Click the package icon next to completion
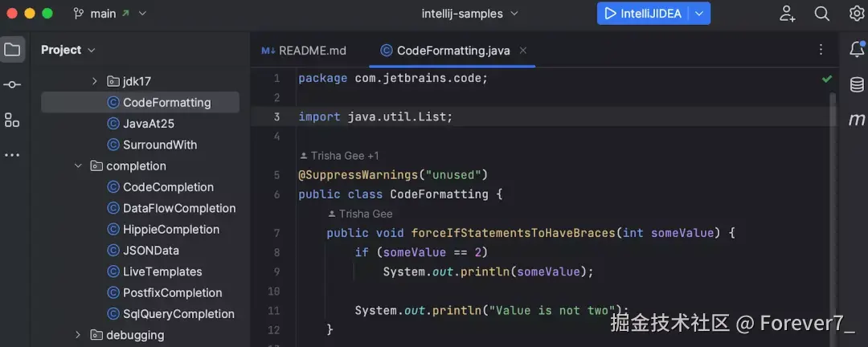Image resolution: width=868 pixels, height=347 pixels. (96, 165)
